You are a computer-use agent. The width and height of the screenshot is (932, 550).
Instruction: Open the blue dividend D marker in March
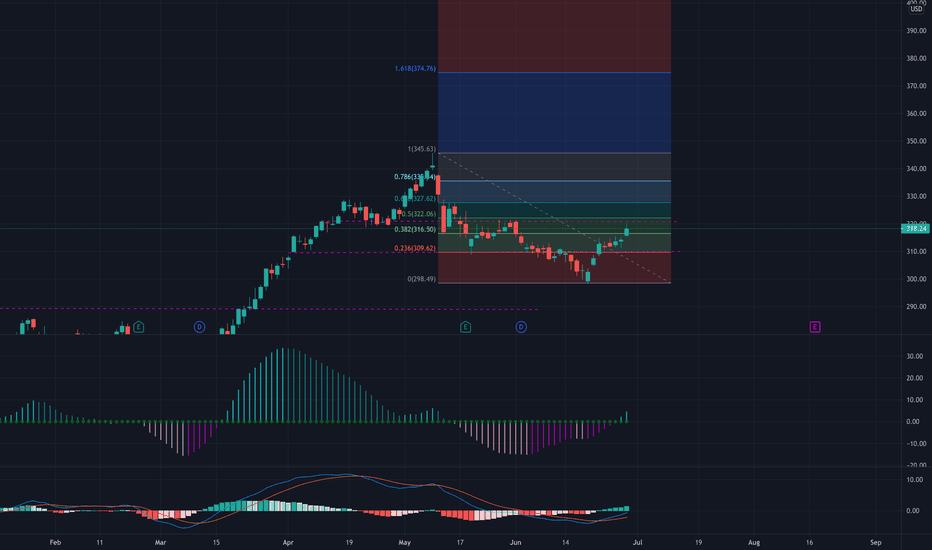click(x=200, y=327)
